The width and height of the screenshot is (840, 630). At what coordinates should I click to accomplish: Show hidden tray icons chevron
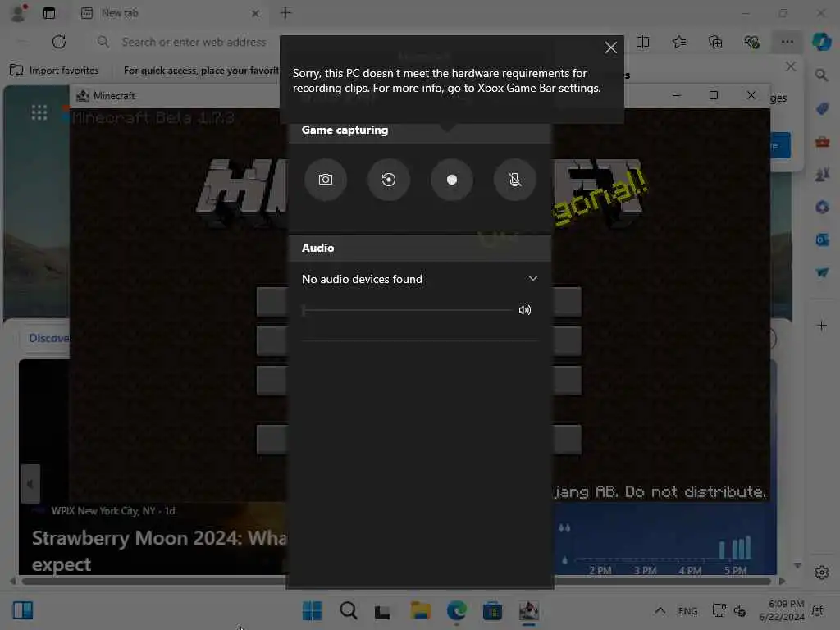[660, 610]
